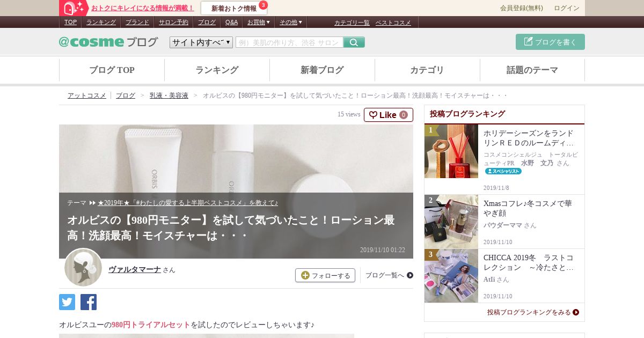The image size is (644, 338).
Task: Open rank 1 ルームディフューザー thumbnail
Action: tap(451, 151)
